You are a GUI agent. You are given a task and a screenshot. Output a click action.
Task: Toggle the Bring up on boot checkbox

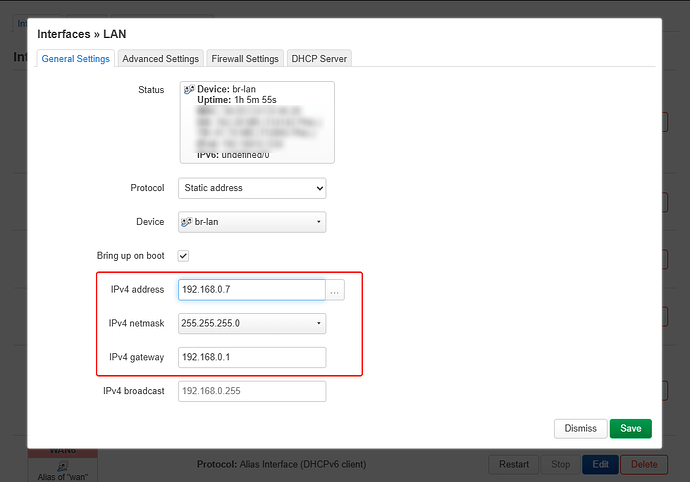click(x=184, y=256)
